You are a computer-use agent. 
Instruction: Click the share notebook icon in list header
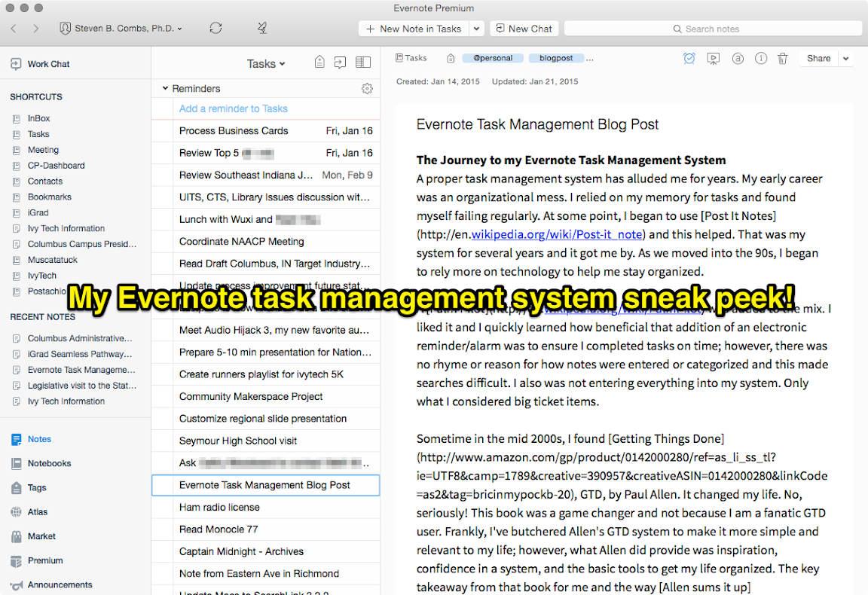click(340, 63)
